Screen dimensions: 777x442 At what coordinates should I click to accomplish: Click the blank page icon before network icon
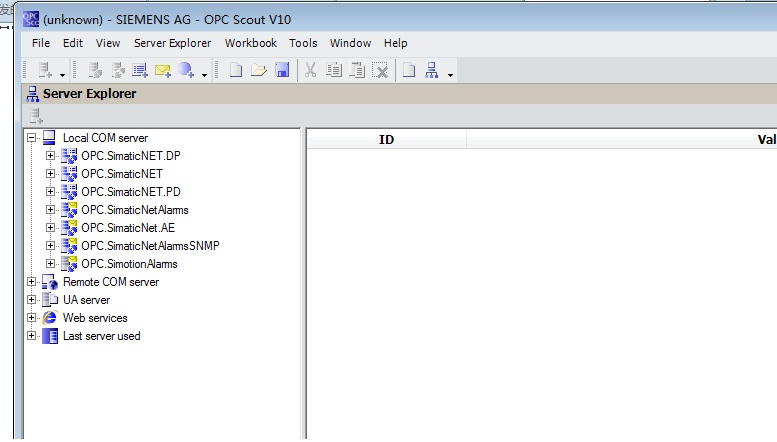point(409,70)
